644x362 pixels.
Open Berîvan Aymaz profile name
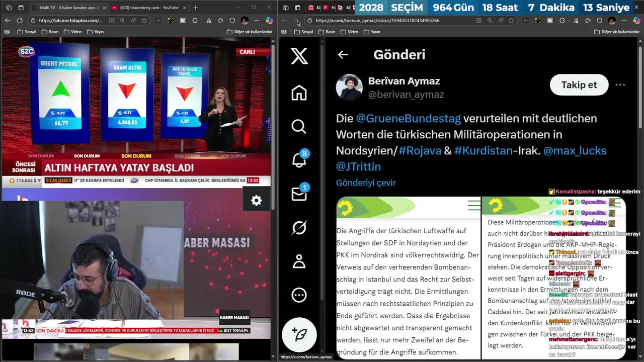[x=404, y=81]
